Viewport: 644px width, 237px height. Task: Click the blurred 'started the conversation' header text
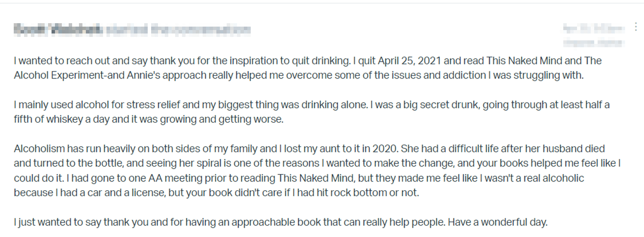(x=178, y=30)
